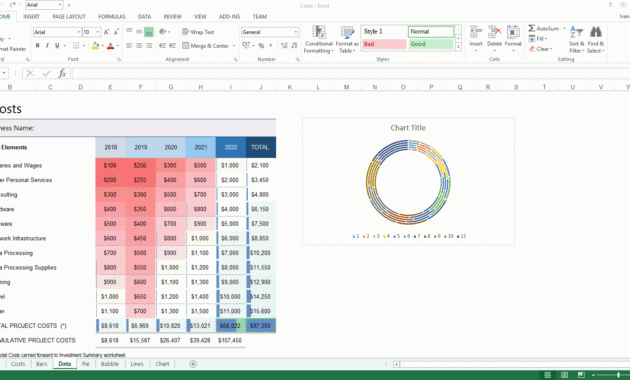
Task: Toggle bold formatting
Action: 37,46
